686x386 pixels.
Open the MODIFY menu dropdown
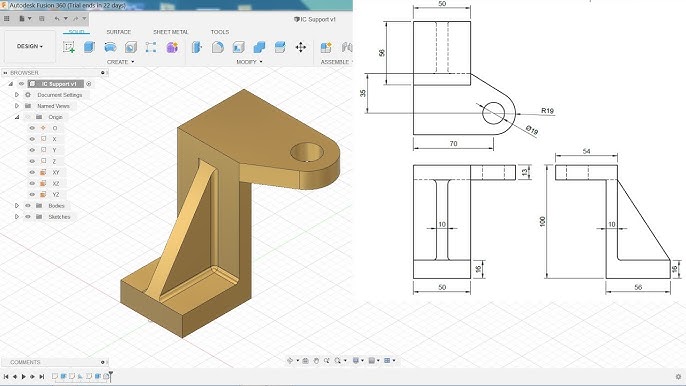(x=249, y=62)
